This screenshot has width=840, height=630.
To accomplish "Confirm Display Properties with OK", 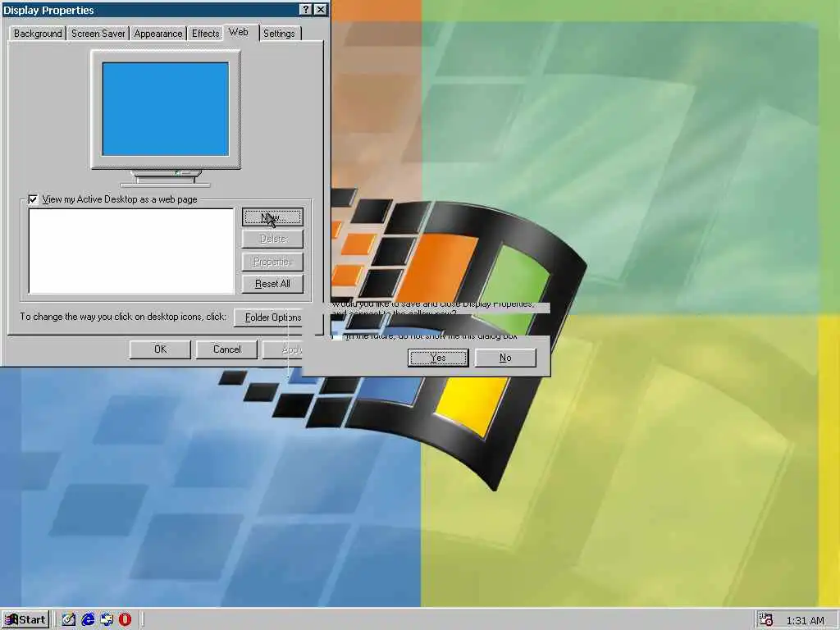I will [160, 349].
